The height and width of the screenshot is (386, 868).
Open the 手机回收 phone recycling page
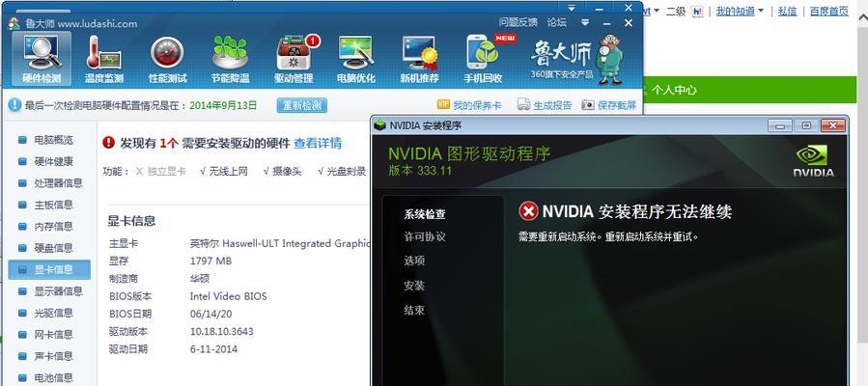483,59
